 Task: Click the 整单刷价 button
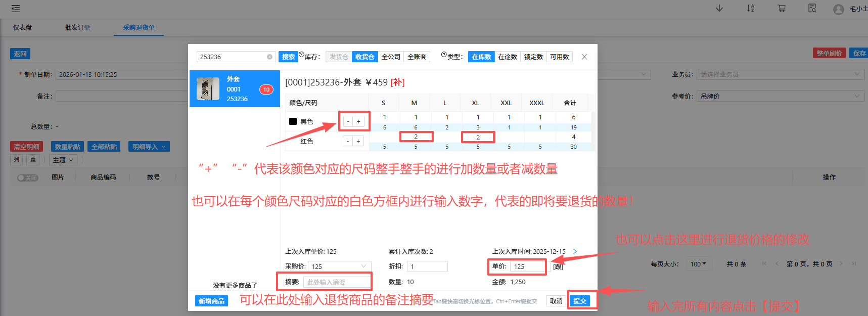(x=829, y=53)
